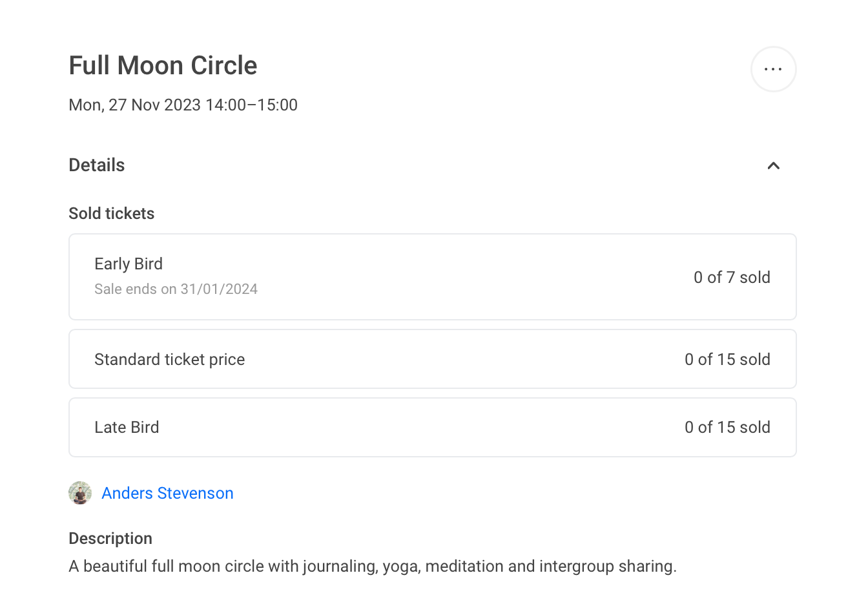Click the 'Sale ends on 31/01/2024' note

click(176, 289)
